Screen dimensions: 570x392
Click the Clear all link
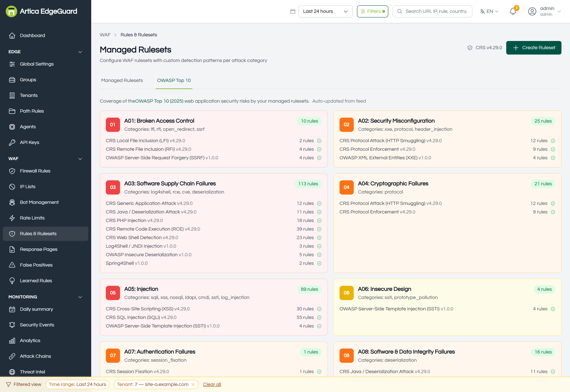click(x=212, y=384)
